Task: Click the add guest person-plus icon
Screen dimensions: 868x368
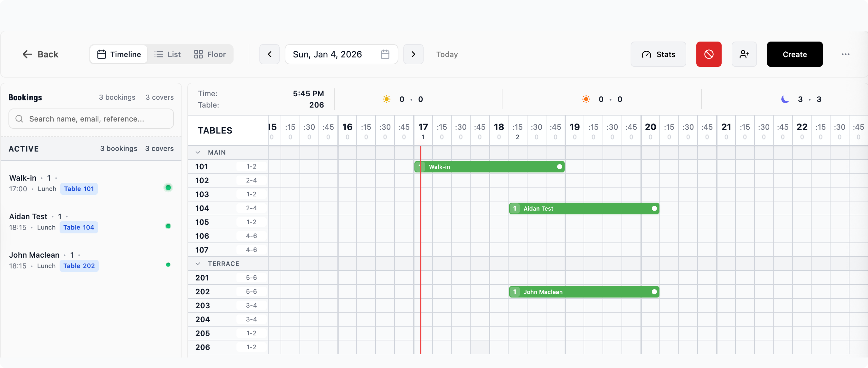Action: (744, 54)
